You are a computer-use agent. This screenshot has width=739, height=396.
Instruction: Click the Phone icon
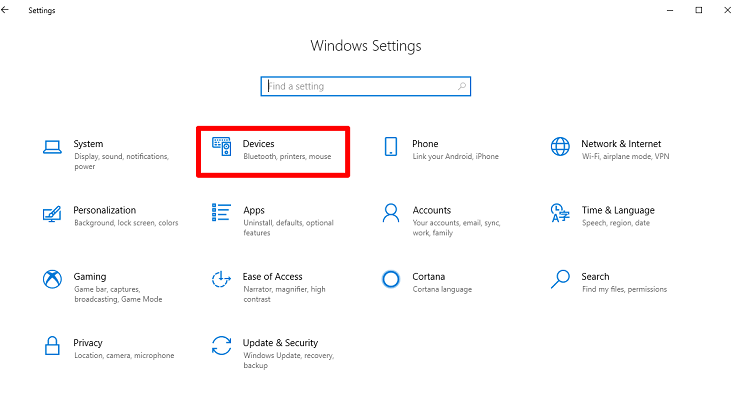coord(391,147)
